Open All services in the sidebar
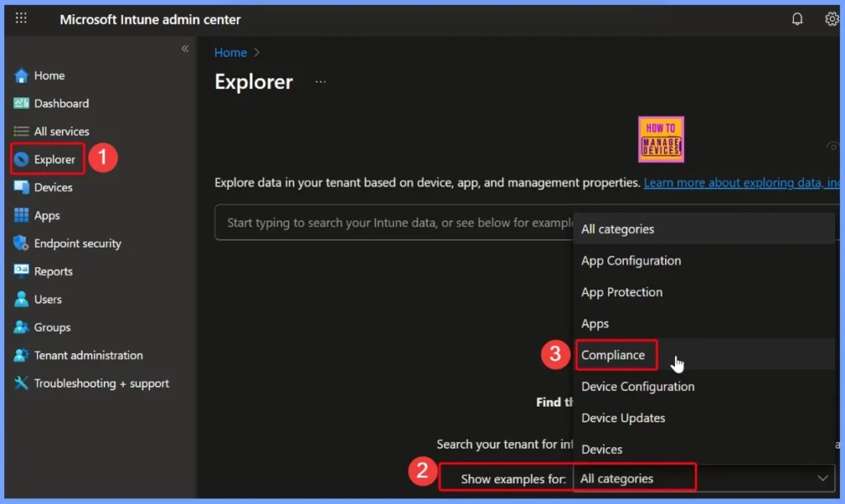Image resolution: width=845 pixels, height=504 pixels. click(61, 131)
